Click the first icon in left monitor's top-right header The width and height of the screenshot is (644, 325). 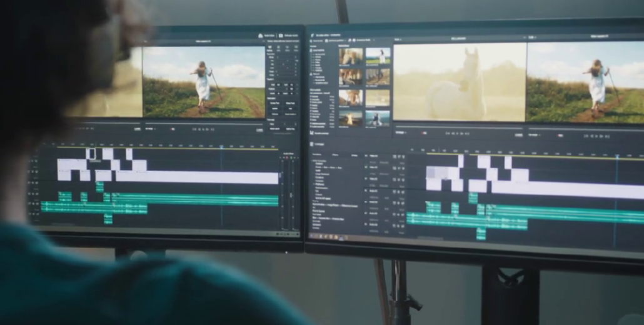pos(261,36)
